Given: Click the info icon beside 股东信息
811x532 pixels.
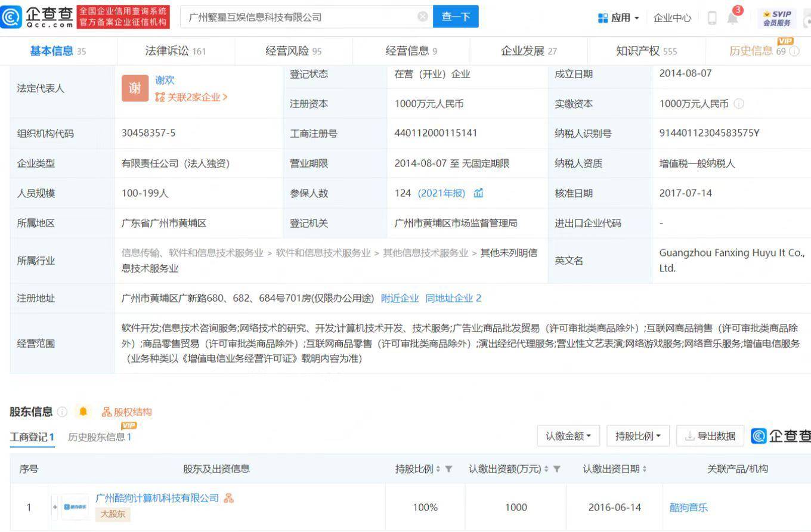Looking at the screenshot, I should pos(63,412).
